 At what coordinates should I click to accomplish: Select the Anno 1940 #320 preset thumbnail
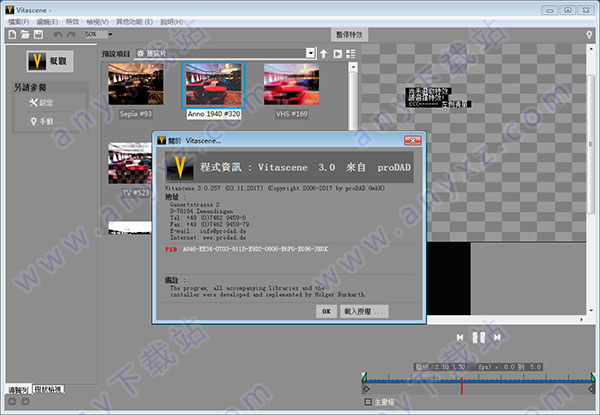214,85
